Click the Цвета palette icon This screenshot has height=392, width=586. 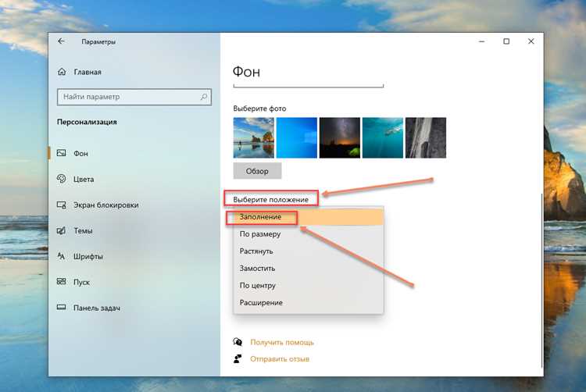pos(61,179)
